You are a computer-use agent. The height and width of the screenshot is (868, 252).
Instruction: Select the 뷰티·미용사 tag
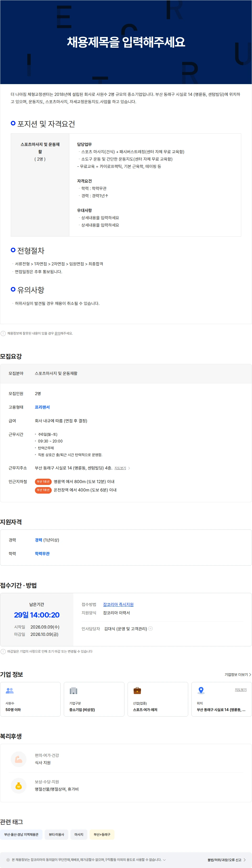56,834
